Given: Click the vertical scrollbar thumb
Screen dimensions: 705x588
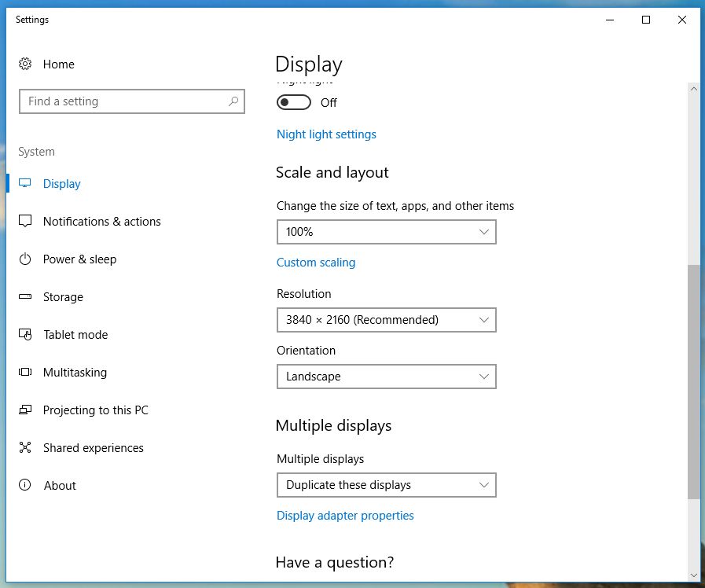Looking at the screenshot, I should click(694, 382).
